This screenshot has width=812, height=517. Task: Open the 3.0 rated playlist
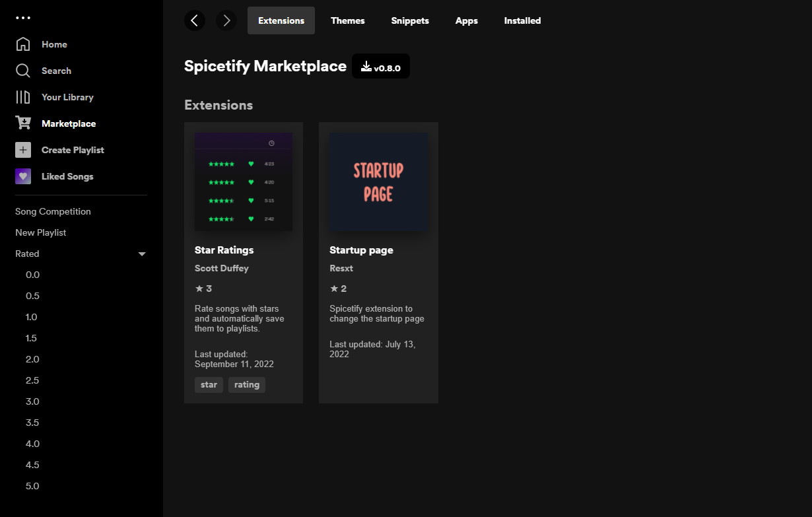32,401
